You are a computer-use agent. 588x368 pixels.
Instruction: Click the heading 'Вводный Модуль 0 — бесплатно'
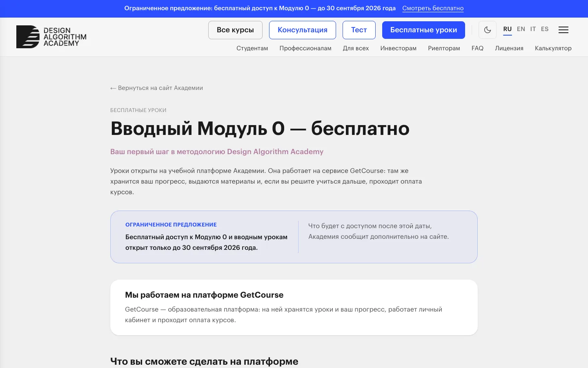260,128
